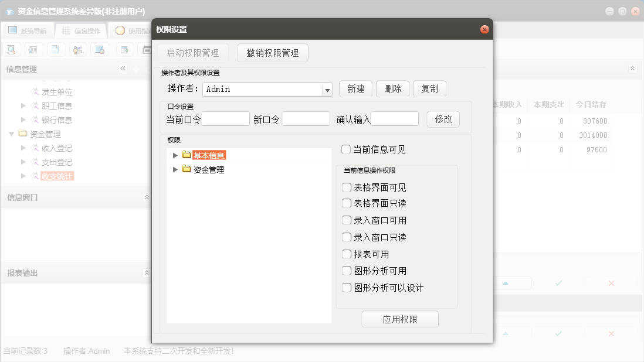
Task: Toggle the 当前信息可见 checkbox
Action: point(346,149)
